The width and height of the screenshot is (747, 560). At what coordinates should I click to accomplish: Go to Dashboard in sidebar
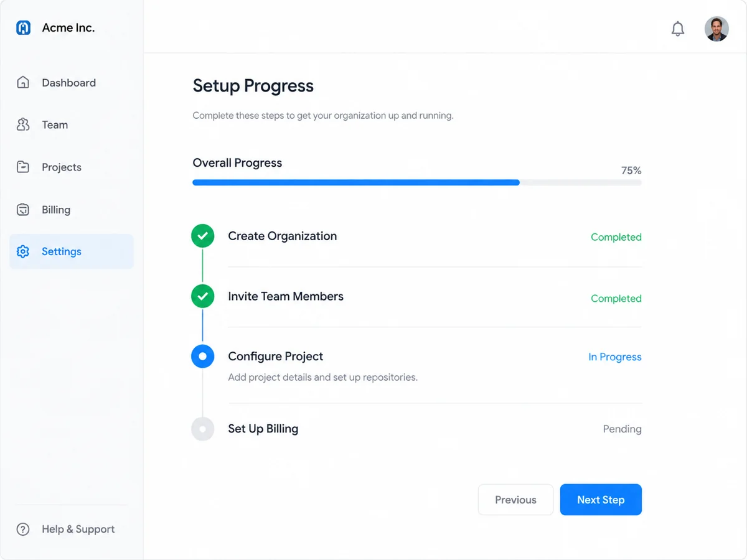click(x=72, y=83)
